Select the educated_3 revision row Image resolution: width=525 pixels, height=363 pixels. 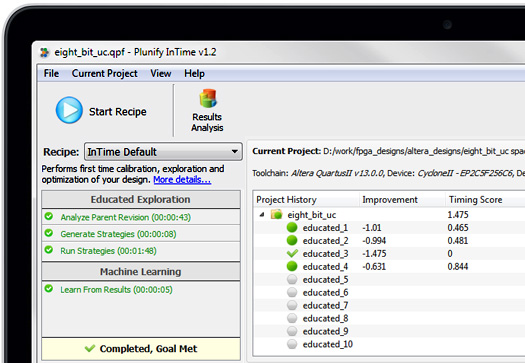[389, 253]
